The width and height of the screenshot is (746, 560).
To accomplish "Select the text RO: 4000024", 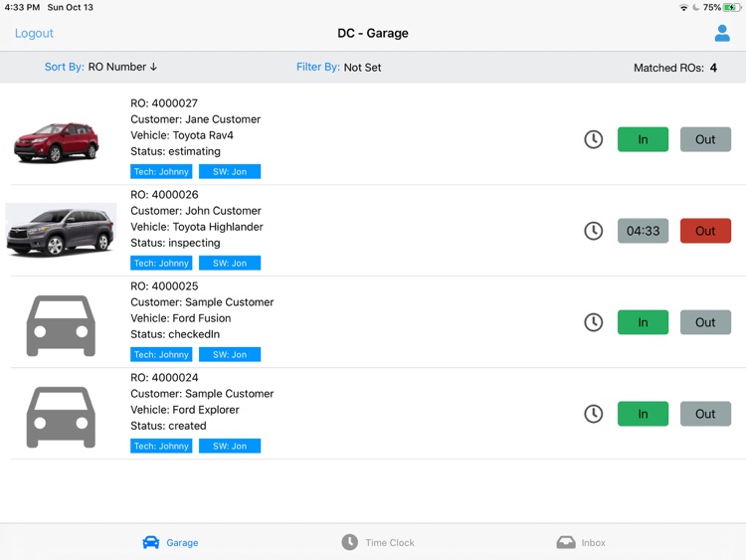I will [164, 377].
